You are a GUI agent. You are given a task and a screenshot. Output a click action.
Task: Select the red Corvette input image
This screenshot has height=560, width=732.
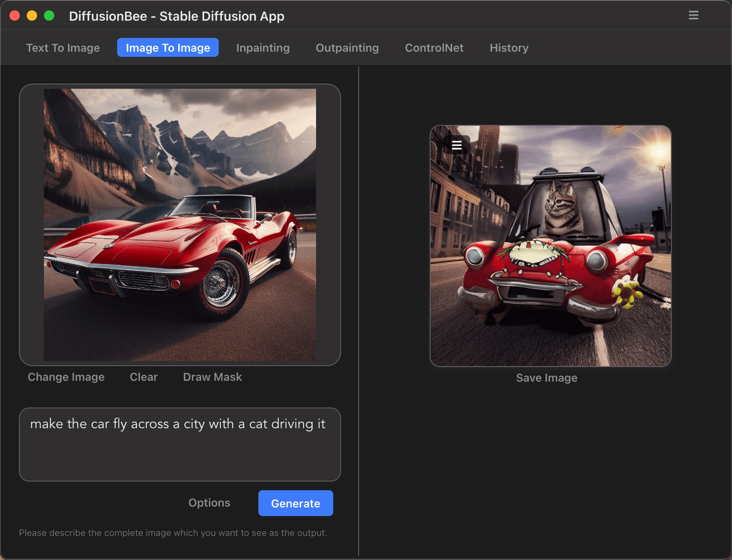point(180,224)
